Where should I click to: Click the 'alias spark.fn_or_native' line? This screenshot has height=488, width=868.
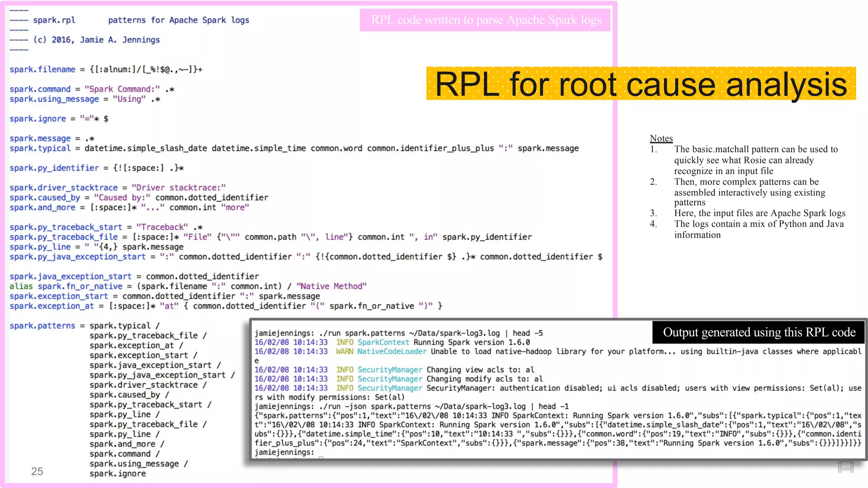188,286
